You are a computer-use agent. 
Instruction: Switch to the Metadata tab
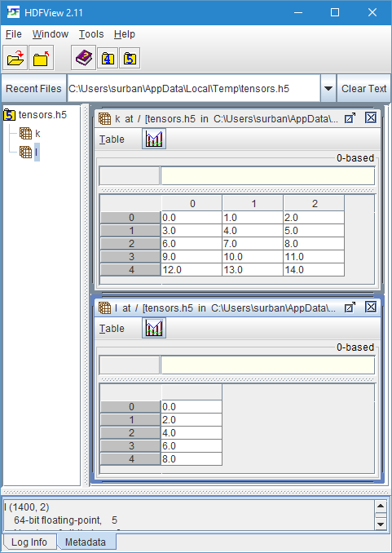[86, 542]
